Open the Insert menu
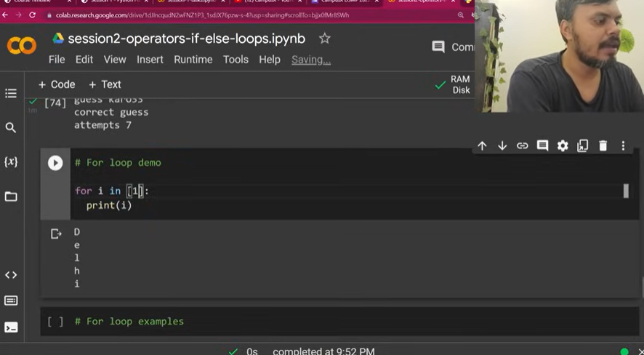The height and width of the screenshot is (355, 644). tap(150, 60)
